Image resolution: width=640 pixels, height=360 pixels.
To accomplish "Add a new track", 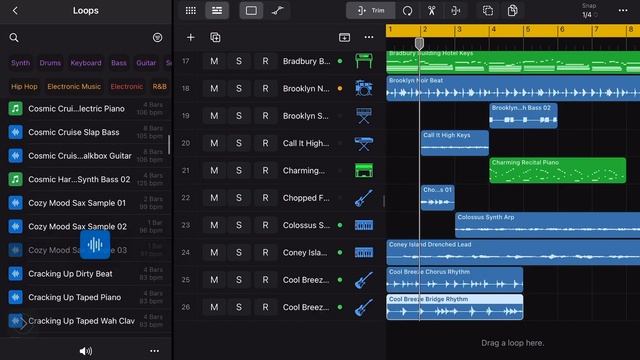I will pyautogui.click(x=190, y=38).
